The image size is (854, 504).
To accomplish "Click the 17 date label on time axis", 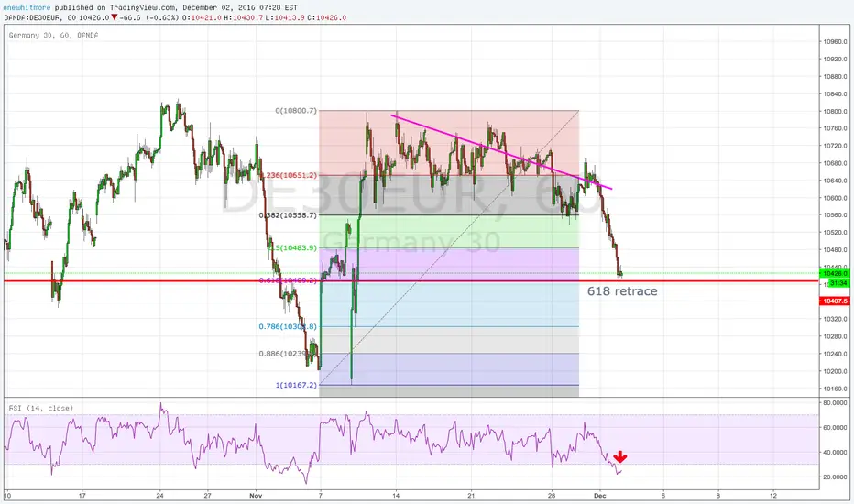I will [82, 495].
